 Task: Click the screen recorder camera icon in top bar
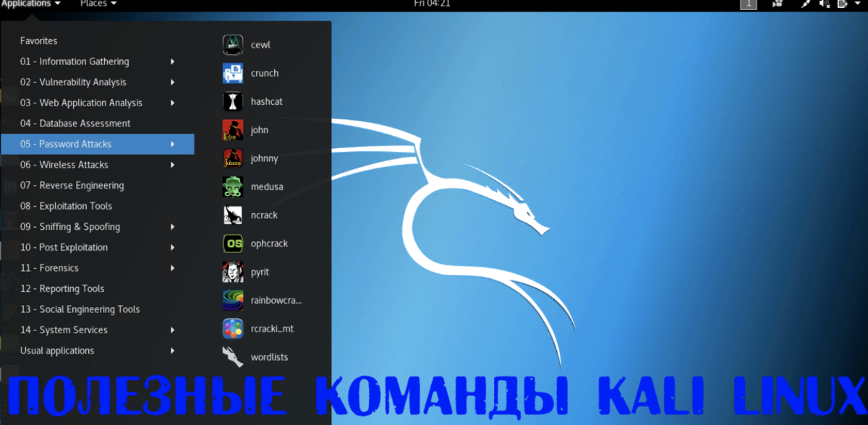pos(778,4)
